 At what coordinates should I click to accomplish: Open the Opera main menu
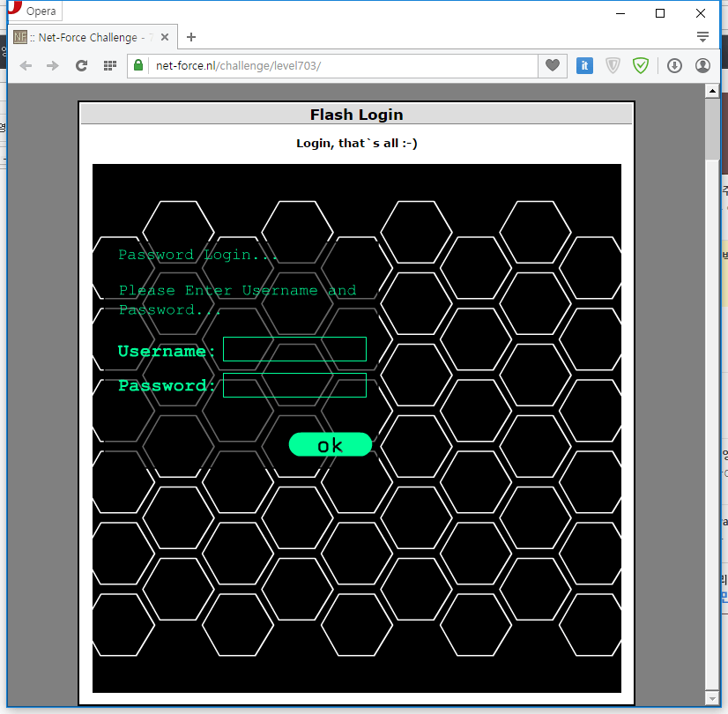click(34, 11)
